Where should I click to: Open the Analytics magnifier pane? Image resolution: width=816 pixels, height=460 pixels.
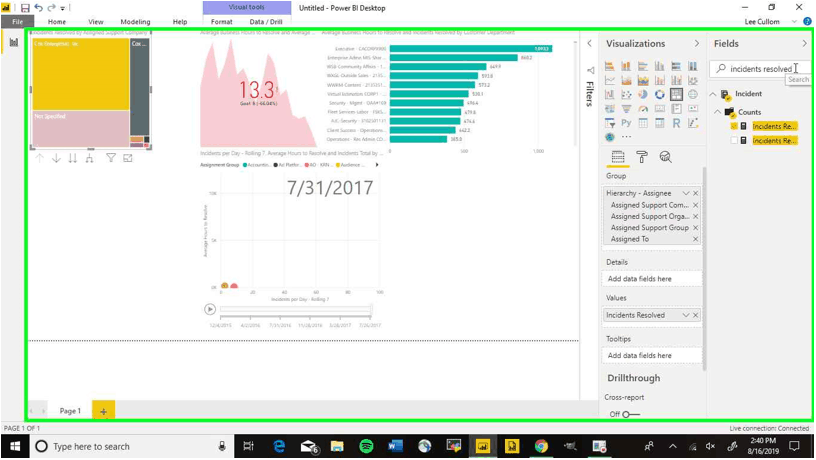[x=665, y=157]
